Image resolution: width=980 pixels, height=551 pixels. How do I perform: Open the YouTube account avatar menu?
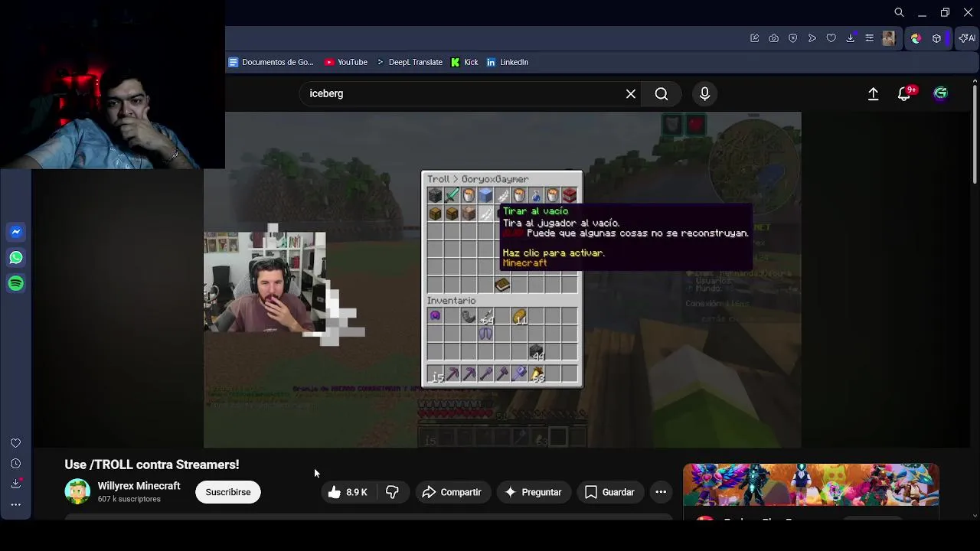[x=940, y=93]
